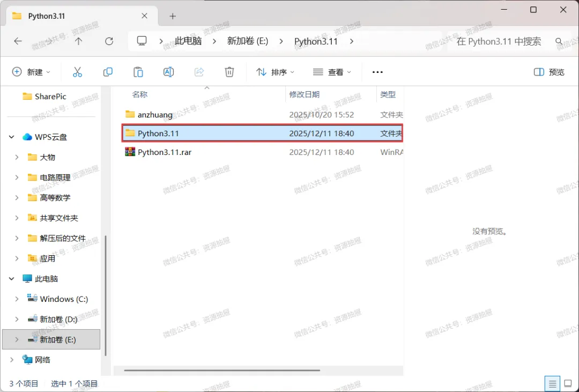The image size is (579, 392).
Task: Click the Paste clipboard icon
Action: tap(138, 72)
